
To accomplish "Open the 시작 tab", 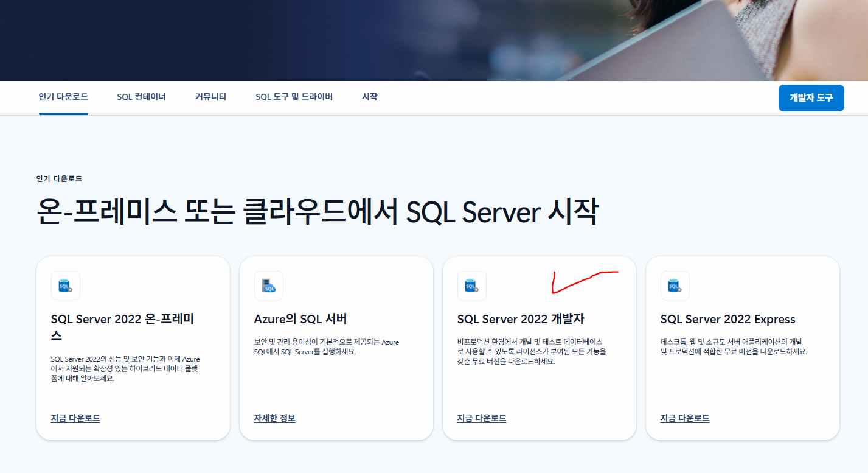I will point(370,97).
